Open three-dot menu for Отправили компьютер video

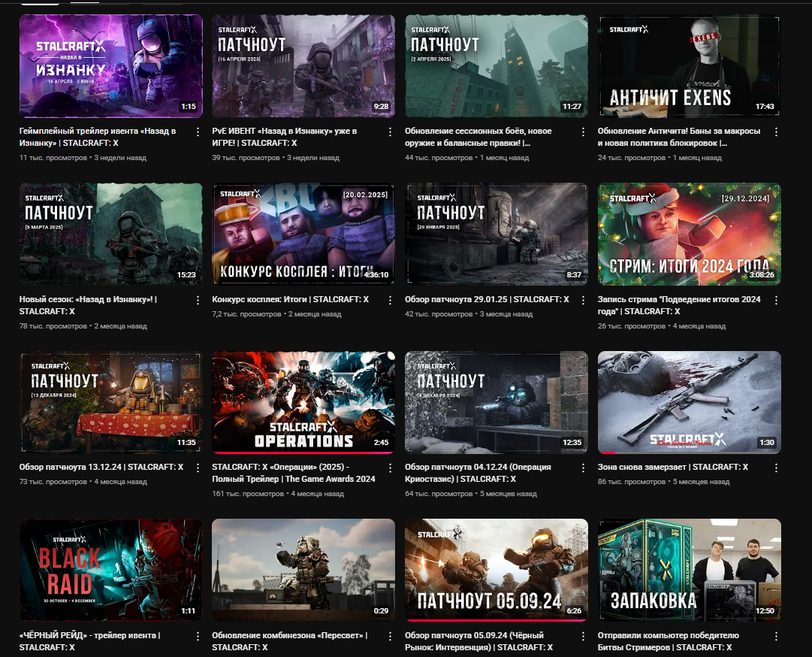(776, 636)
